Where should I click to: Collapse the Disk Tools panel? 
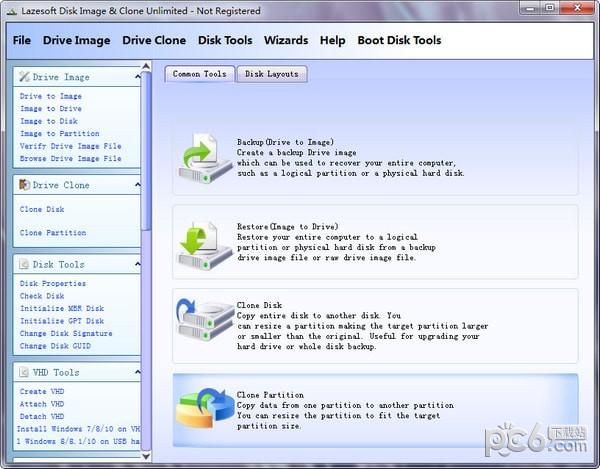tap(137, 264)
